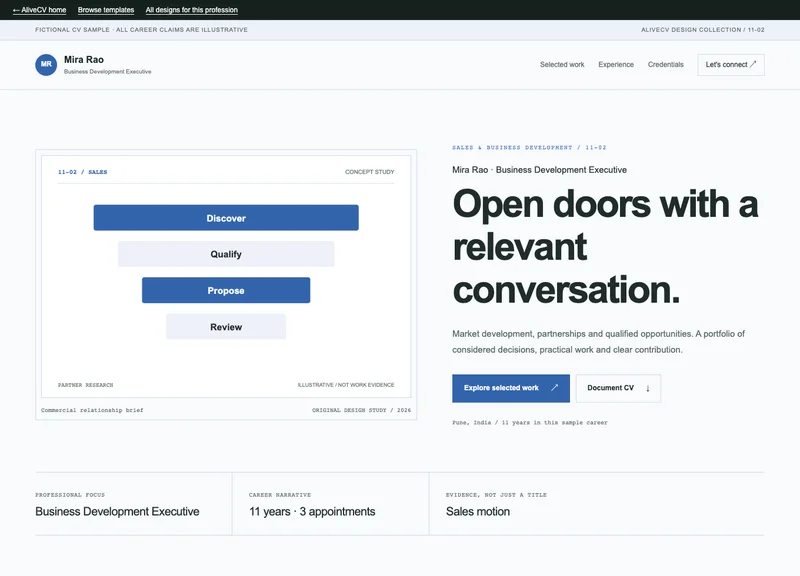Click the 'PARTNER RESEARCH' label
Viewport: 800px width, 576px height.
point(85,385)
